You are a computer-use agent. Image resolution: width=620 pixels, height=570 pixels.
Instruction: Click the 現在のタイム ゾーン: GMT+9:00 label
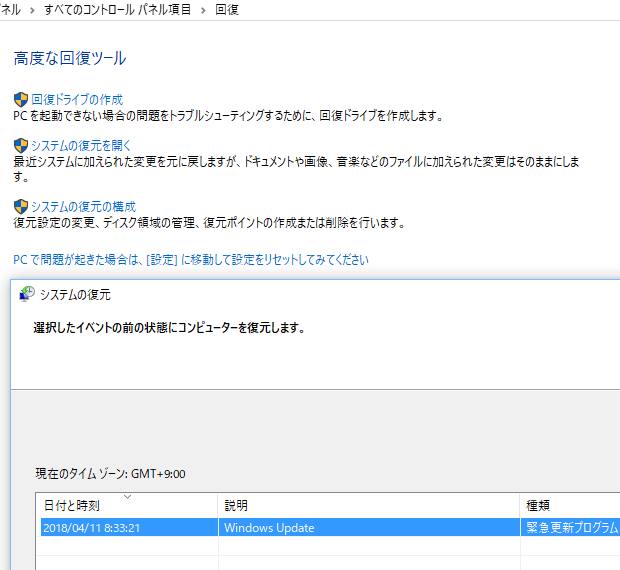110,474
